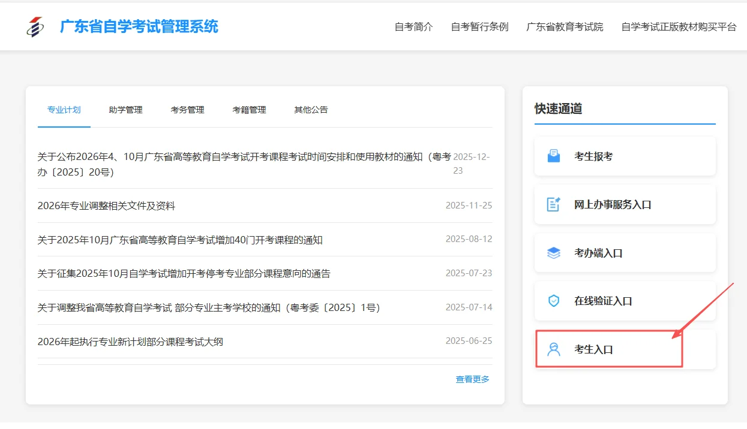The height and width of the screenshot is (429, 747).
Task: Open the 考务管理 tab
Action: click(187, 110)
